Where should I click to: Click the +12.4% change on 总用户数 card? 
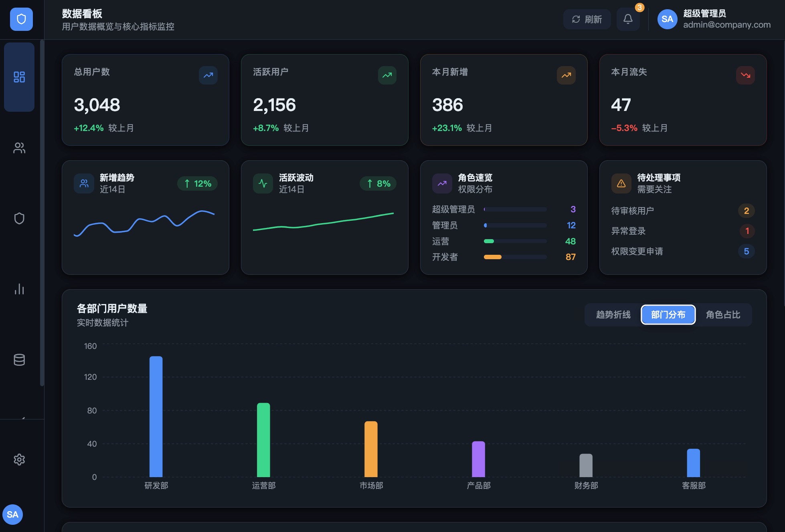89,128
